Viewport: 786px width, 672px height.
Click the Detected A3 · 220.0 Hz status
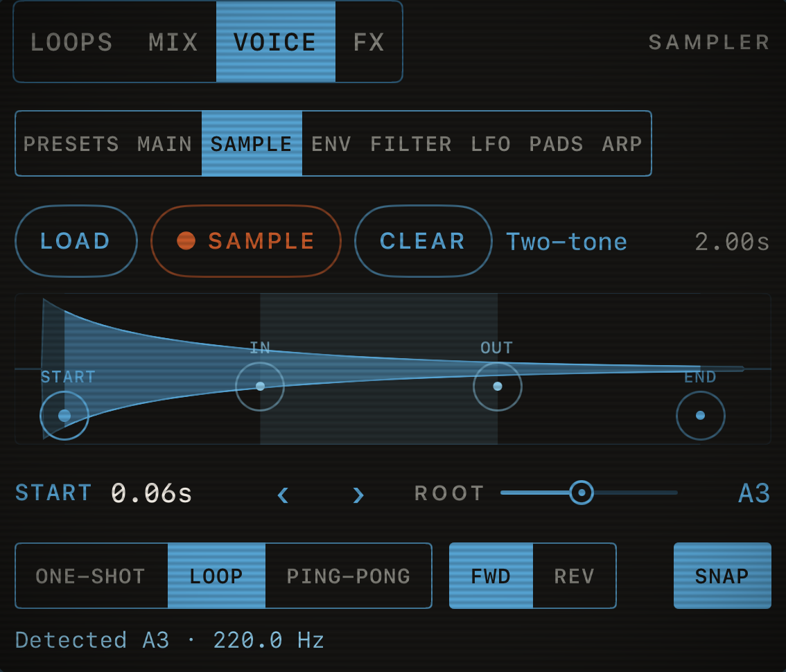pyautogui.click(x=169, y=640)
